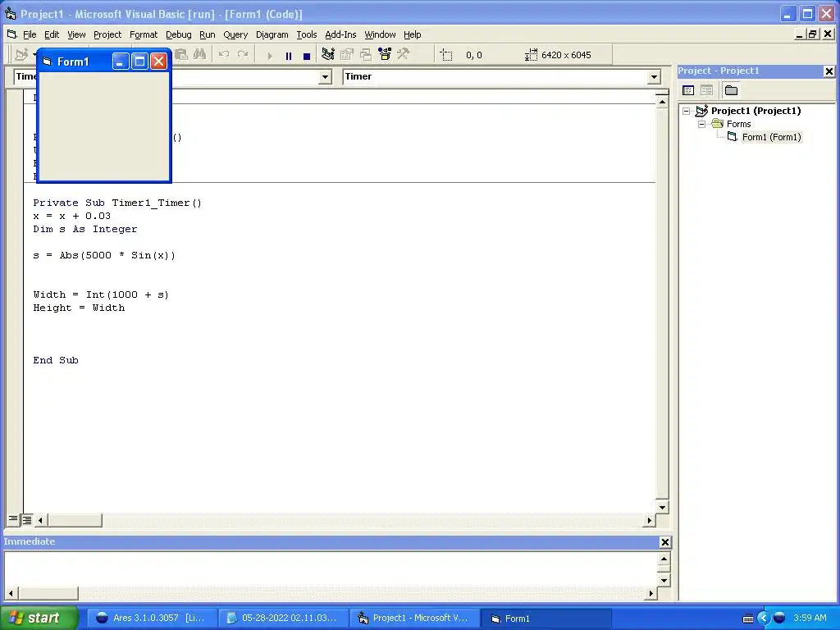Toggle Folders icon in Project panel
Image resolution: width=840 pixels, height=630 pixels.
click(731, 90)
